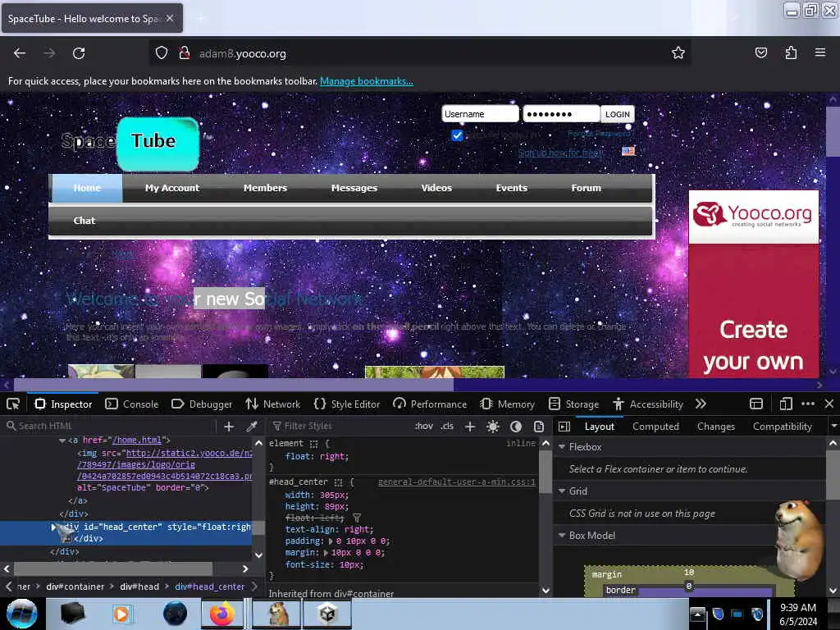Toggle light color scheme simulation
840x630 pixels.
[x=493, y=427]
